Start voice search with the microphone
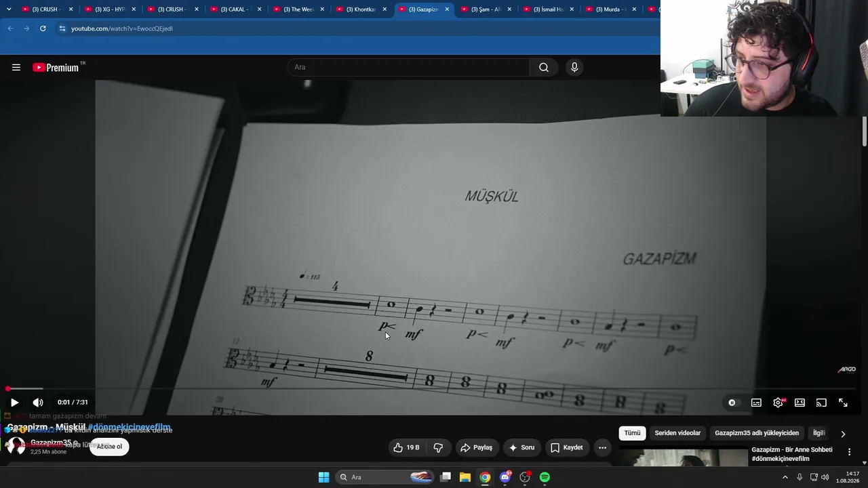 (x=574, y=67)
